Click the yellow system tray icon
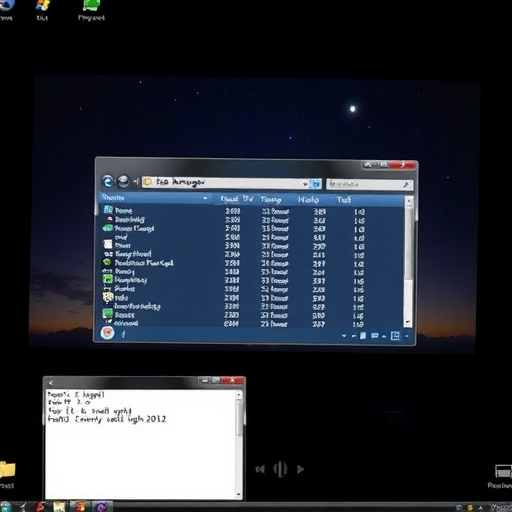Viewport: 512px width, 512px height. point(470,508)
